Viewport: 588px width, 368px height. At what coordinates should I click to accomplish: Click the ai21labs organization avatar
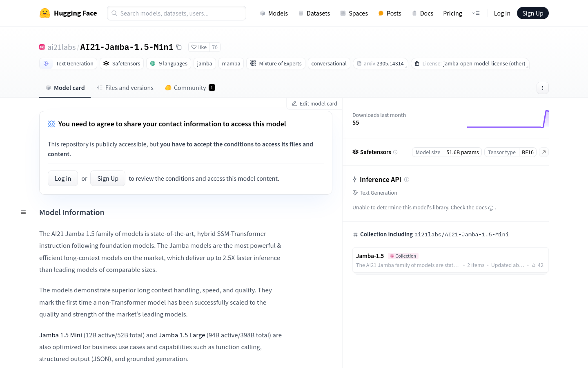coord(42,47)
